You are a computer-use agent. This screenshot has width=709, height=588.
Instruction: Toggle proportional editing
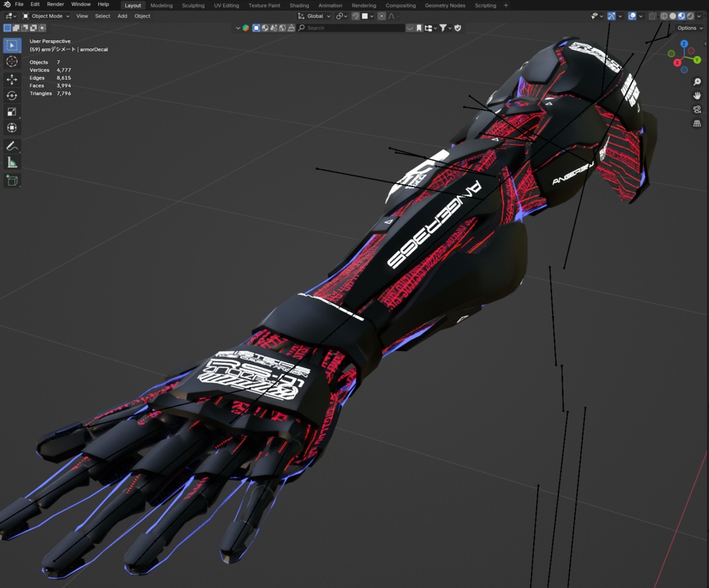coord(382,16)
